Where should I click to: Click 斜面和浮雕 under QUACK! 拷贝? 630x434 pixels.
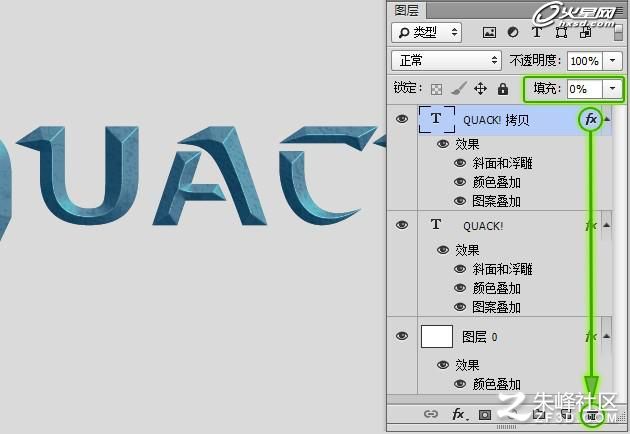[x=503, y=163]
